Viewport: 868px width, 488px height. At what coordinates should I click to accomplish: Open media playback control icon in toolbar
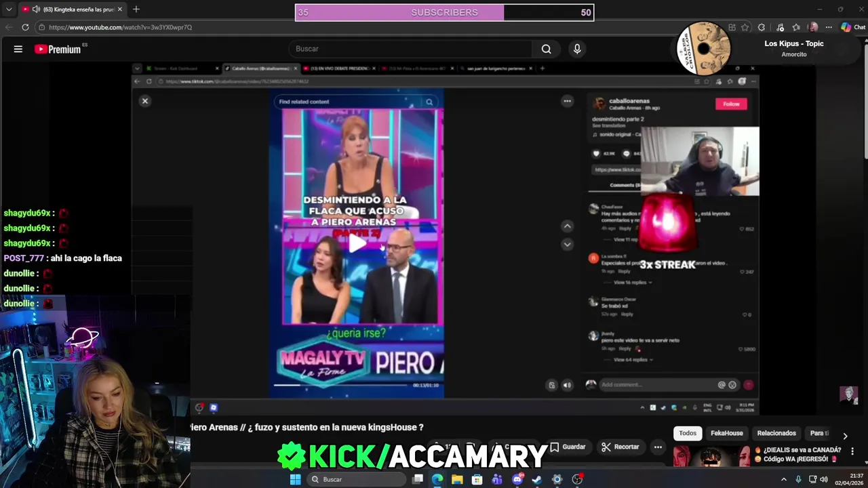point(781,27)
